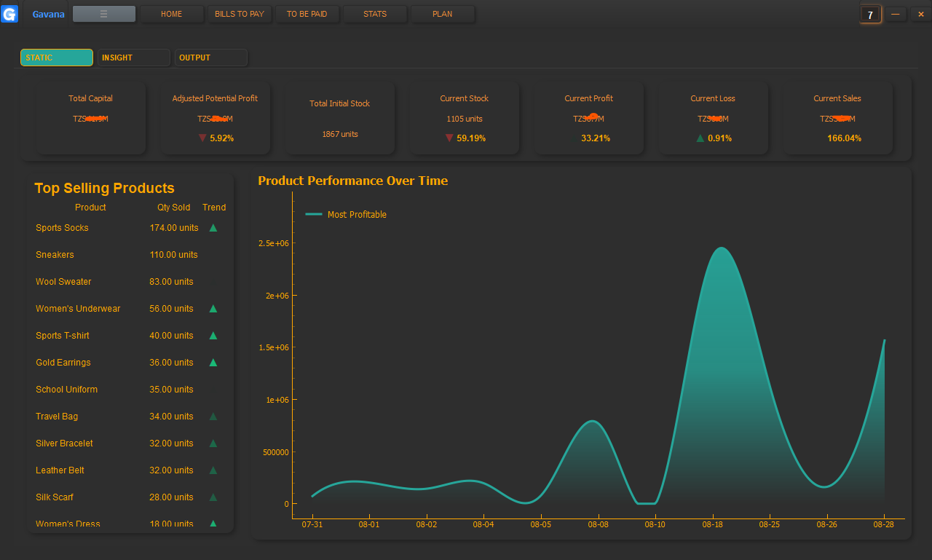Viewport: 932px width, 560px height.
Task: Click the Women's Underwear trend arrow
Action: [x=213, y=309]
